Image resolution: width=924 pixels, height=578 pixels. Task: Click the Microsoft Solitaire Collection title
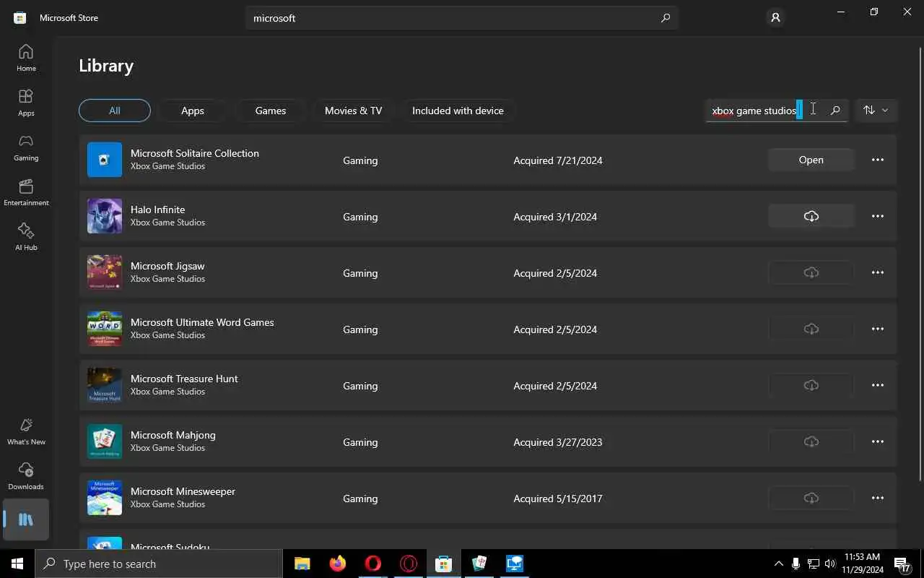click(195, 153)
